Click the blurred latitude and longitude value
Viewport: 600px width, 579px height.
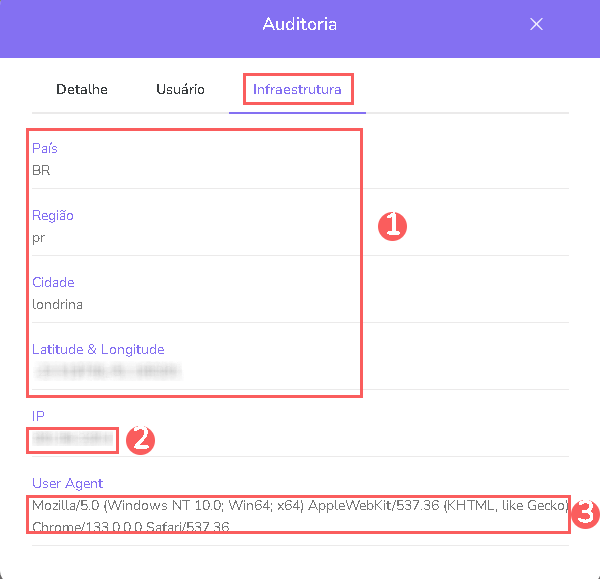[x=106, y=371]
